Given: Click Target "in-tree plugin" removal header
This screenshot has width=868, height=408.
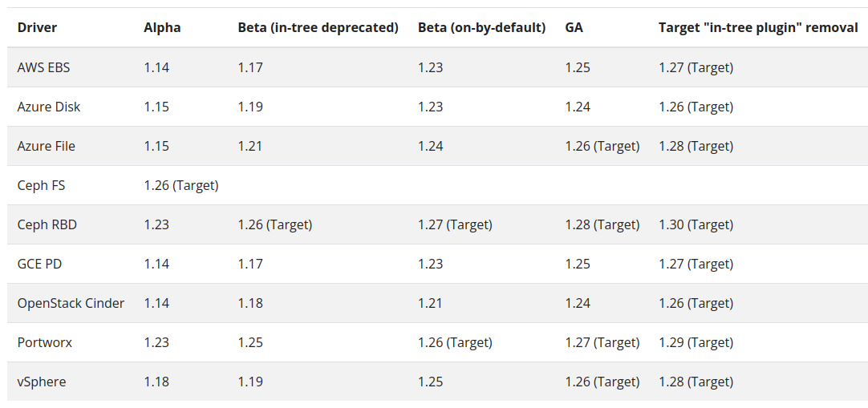Looking at the screenshot, I should (758, 27).
